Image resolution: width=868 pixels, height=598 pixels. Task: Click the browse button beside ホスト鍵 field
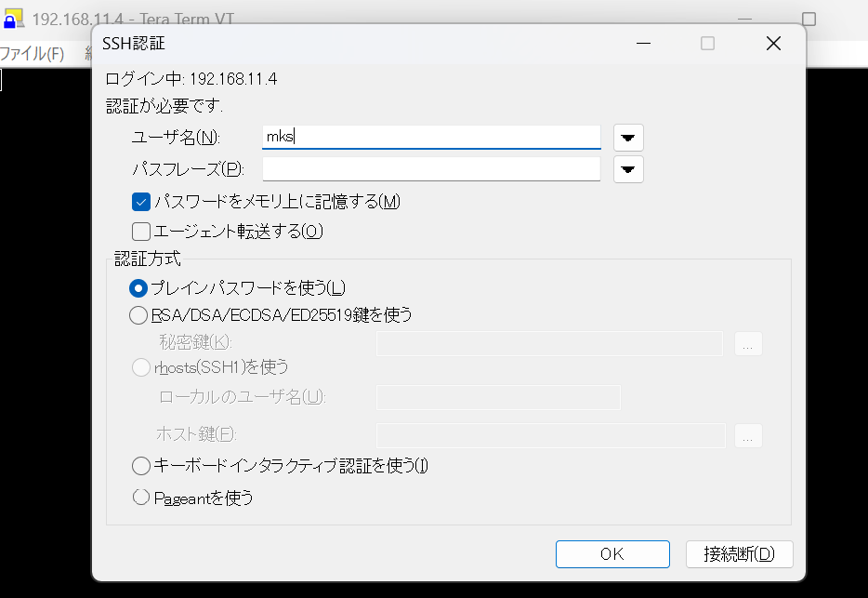748,435
